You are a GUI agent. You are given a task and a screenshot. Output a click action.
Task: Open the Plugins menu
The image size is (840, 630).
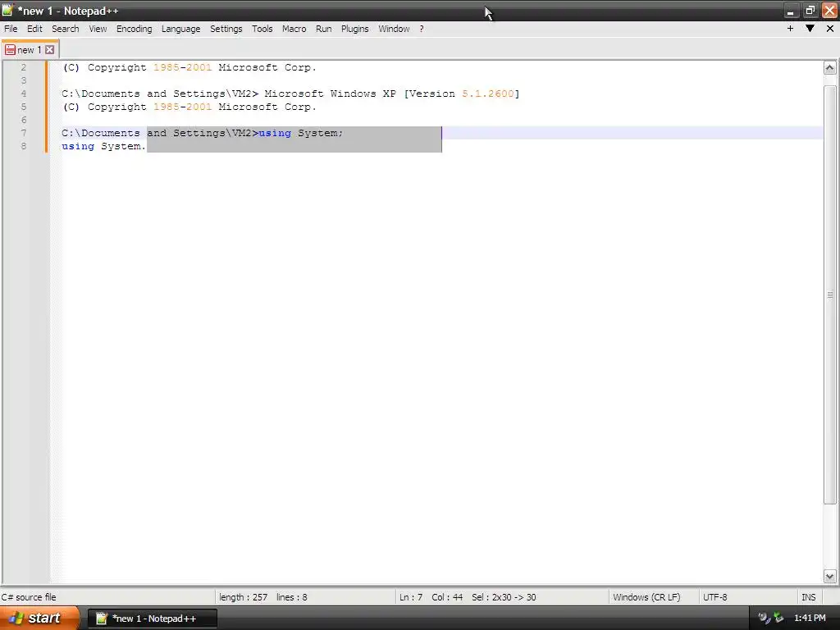click(354, 29)
